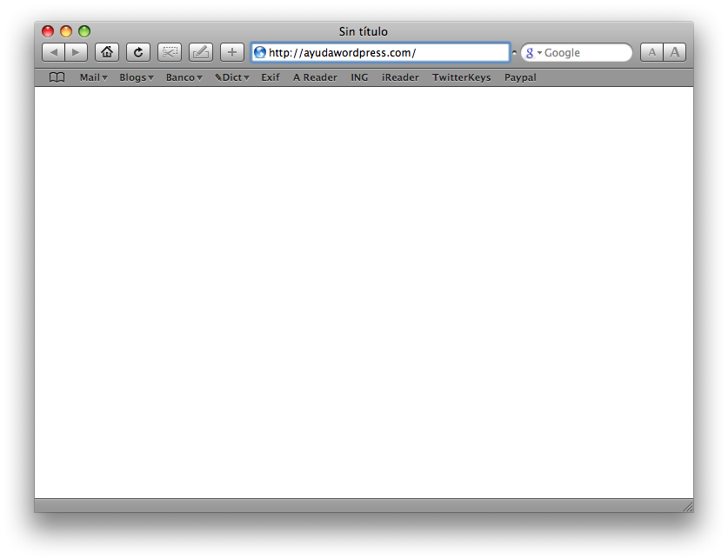Add a bookmark with the plus button
Viewport: 728px width, 560px height.
[x=232, y=52]
